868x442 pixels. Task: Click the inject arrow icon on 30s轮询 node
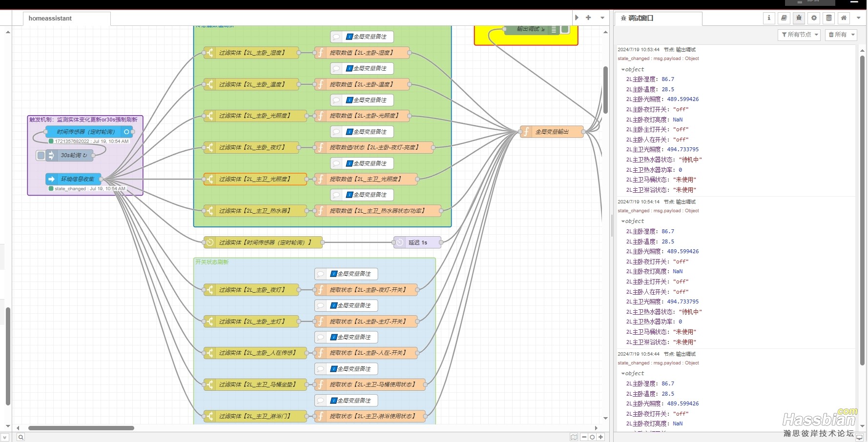point(51,155)
